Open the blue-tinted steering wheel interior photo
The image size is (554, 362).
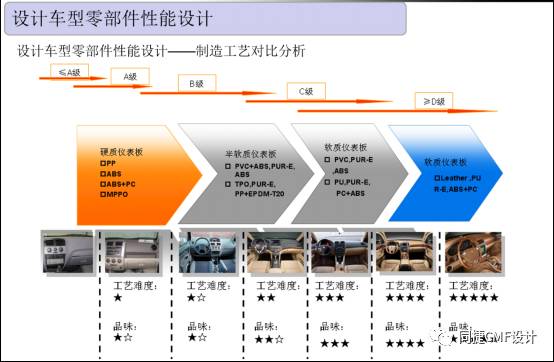point(208,252)
